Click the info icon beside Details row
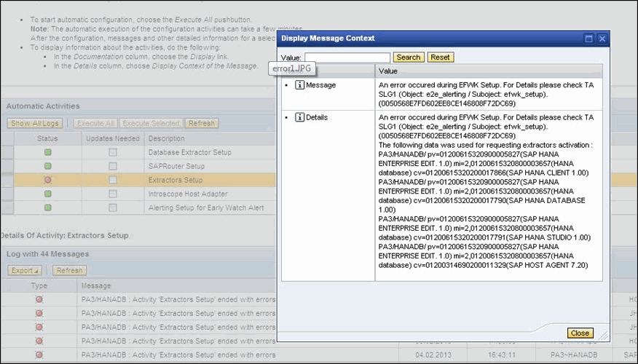Screen dimensions: 638x364 (299, 117)
